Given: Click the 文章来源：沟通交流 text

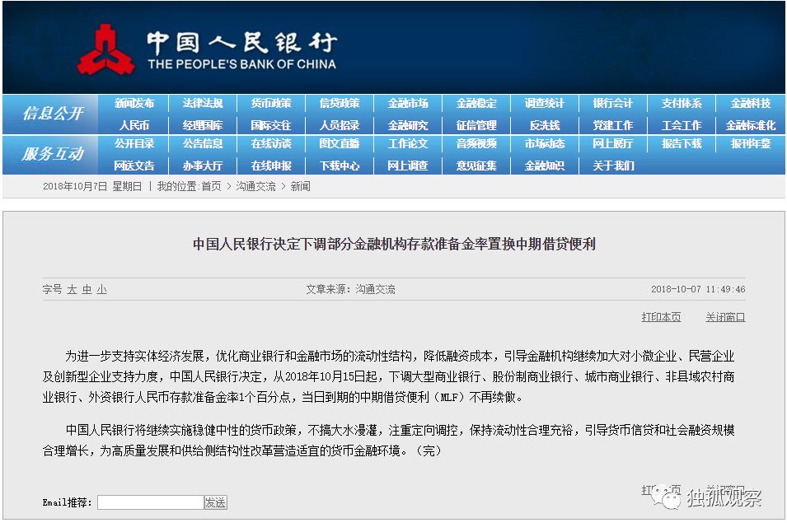Looking at the screenshot, I should [x=351, y=289].
